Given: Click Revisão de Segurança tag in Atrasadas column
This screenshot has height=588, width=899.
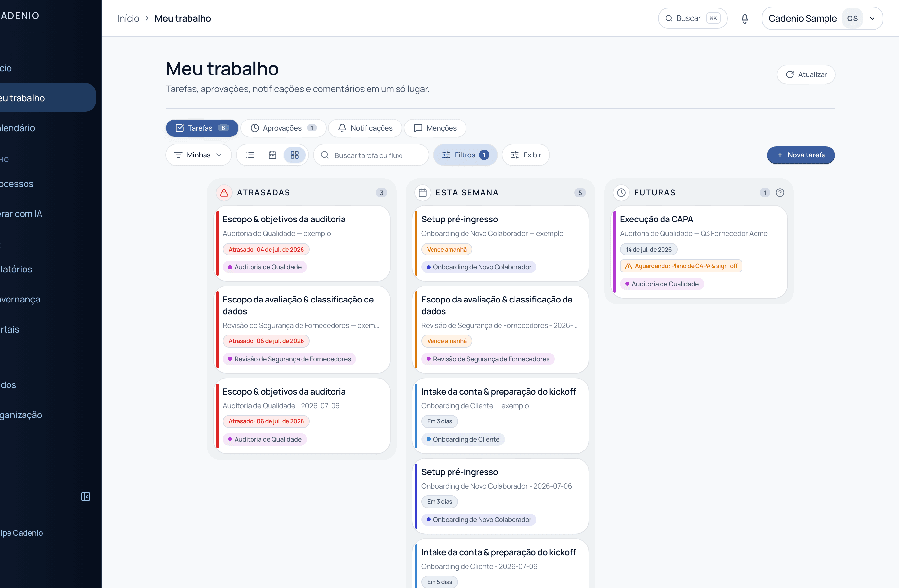Looking at the screenshot, I should click(289, 359).
